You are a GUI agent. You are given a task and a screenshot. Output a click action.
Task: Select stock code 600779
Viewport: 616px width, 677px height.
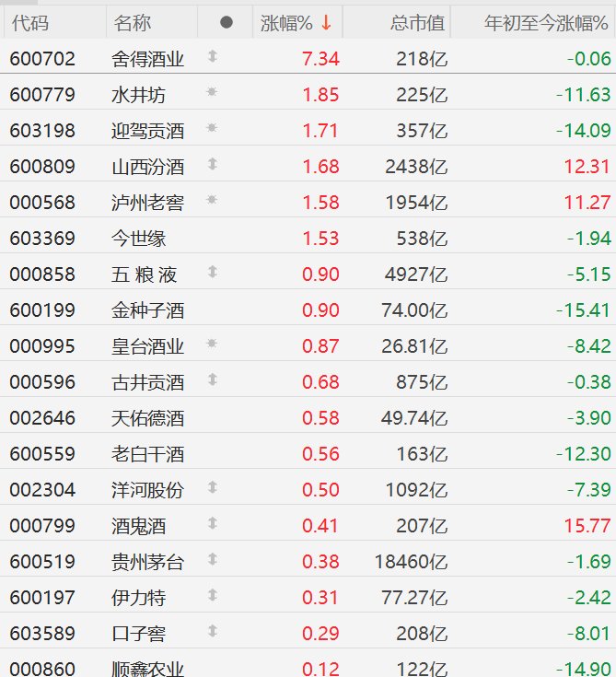point(42,95)
